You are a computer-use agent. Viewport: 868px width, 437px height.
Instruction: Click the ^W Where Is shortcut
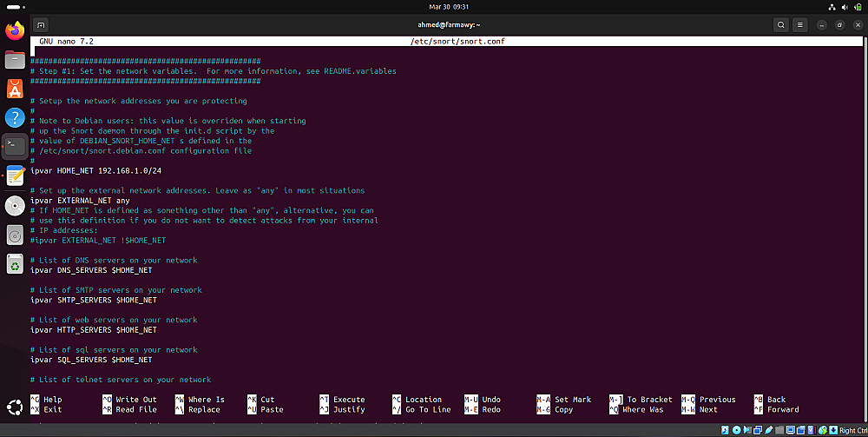pos(200,400)
